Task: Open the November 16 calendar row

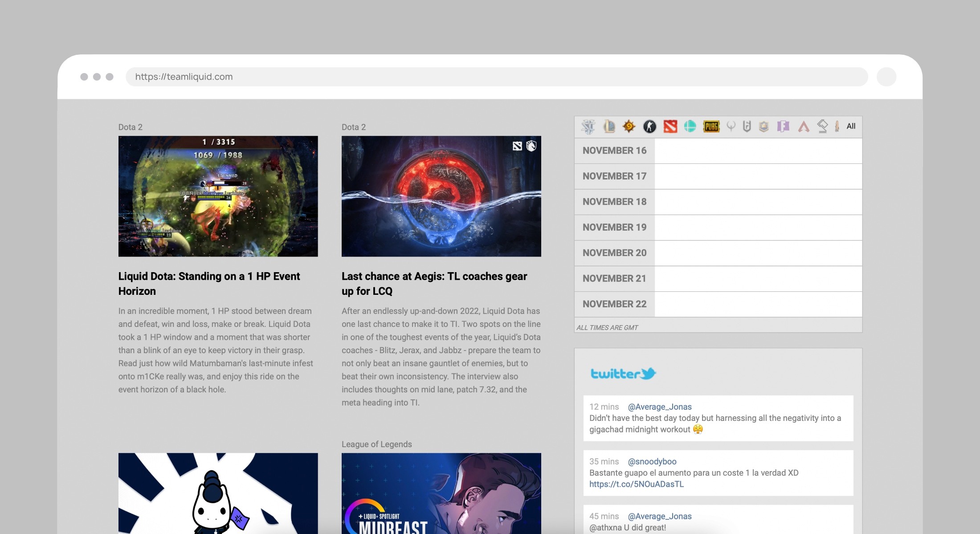Action: tap(614, 151)
